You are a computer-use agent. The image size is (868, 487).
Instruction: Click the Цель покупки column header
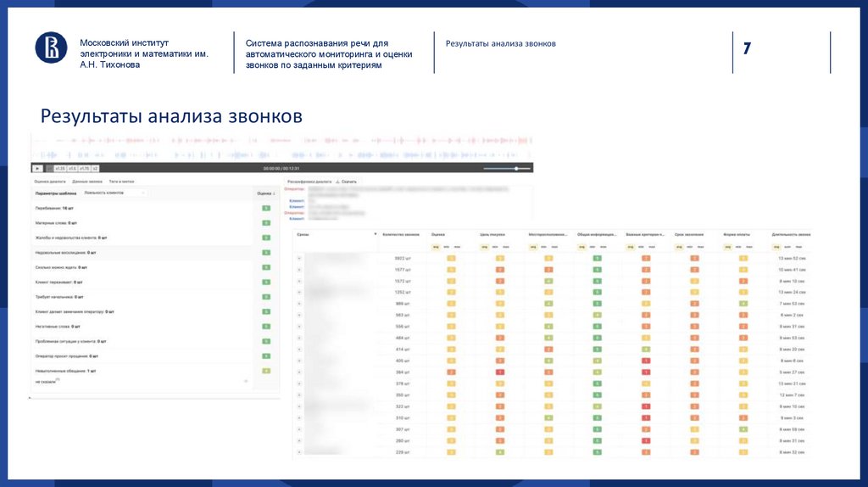[x=492, y=234]
